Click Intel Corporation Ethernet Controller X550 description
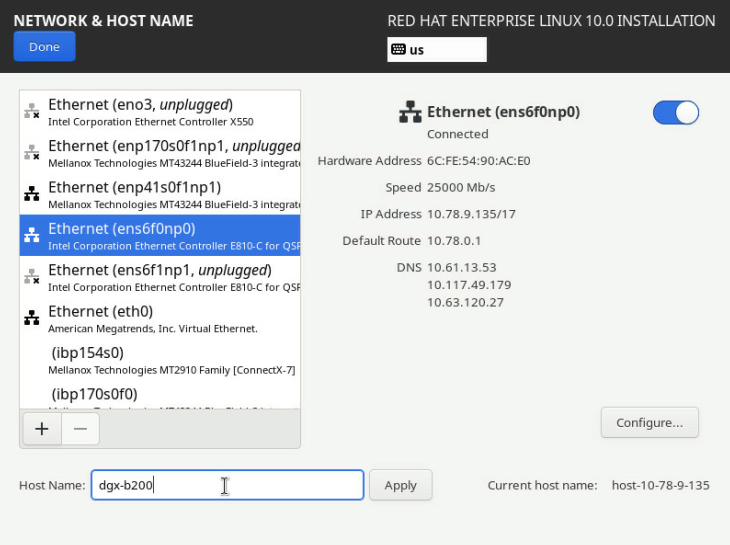 coord(151,122)
